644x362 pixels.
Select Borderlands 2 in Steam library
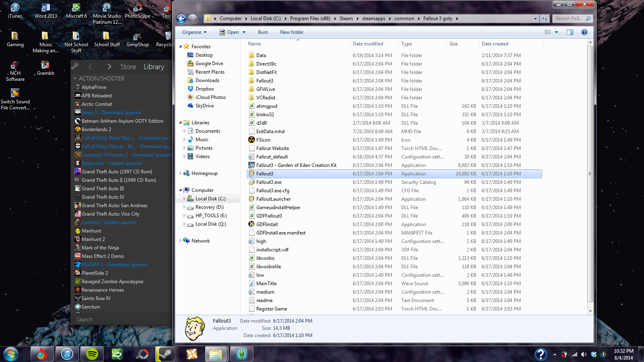(96, 130)
